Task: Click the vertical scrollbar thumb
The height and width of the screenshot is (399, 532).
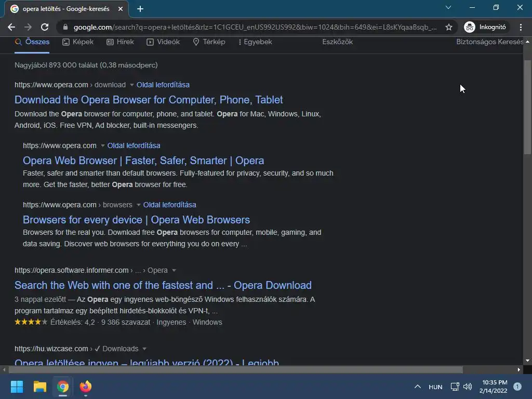Action: (527, 107)
